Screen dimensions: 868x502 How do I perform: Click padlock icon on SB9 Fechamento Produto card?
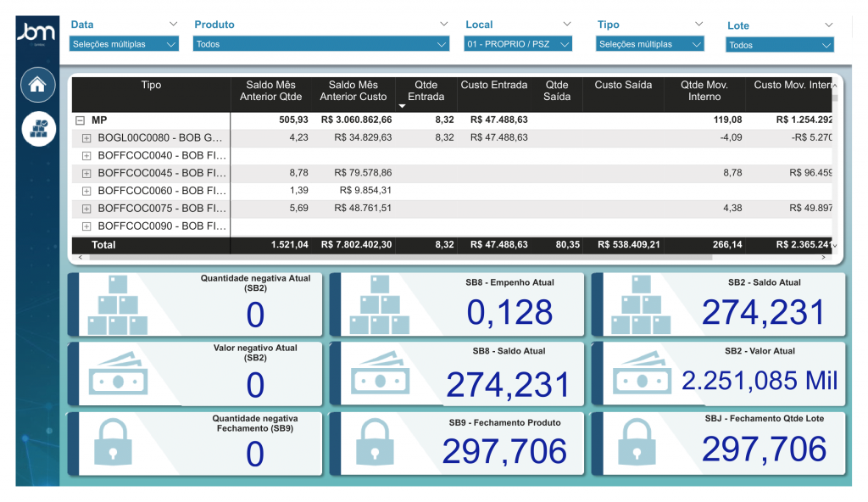375,443
